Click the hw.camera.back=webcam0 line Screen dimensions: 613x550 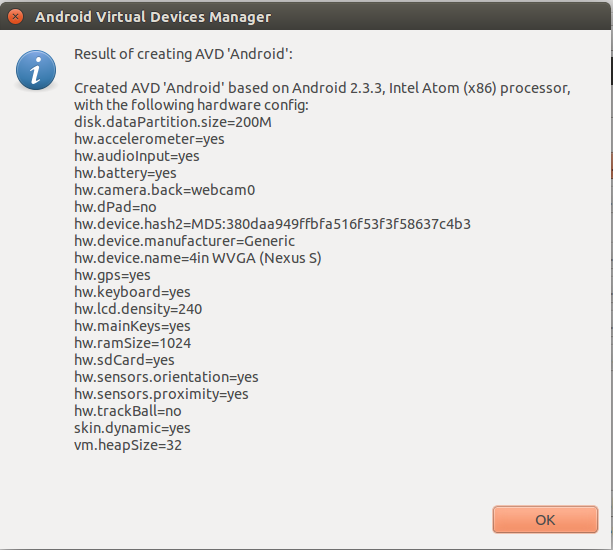coord(165,190)
